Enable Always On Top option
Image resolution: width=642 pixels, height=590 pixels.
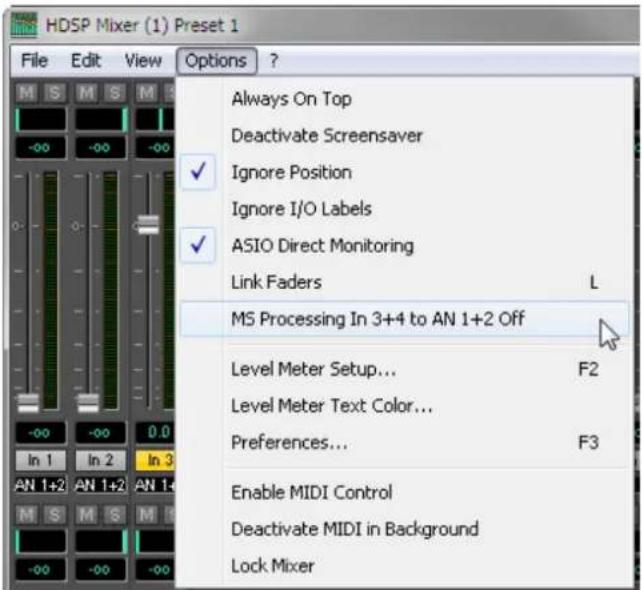[403, 99]
